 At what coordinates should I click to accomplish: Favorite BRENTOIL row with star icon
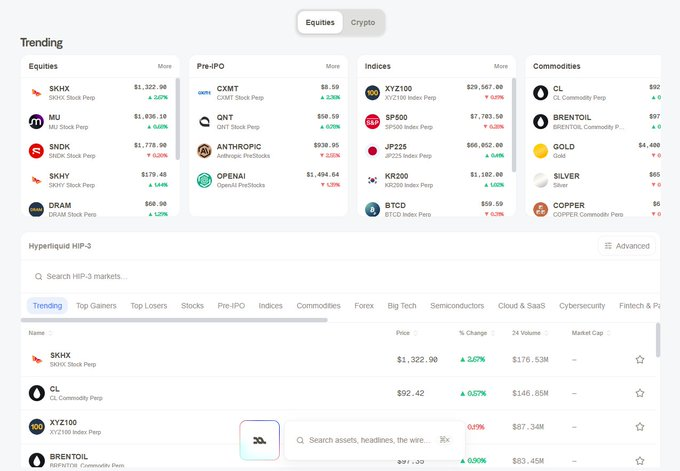[640, 461]
